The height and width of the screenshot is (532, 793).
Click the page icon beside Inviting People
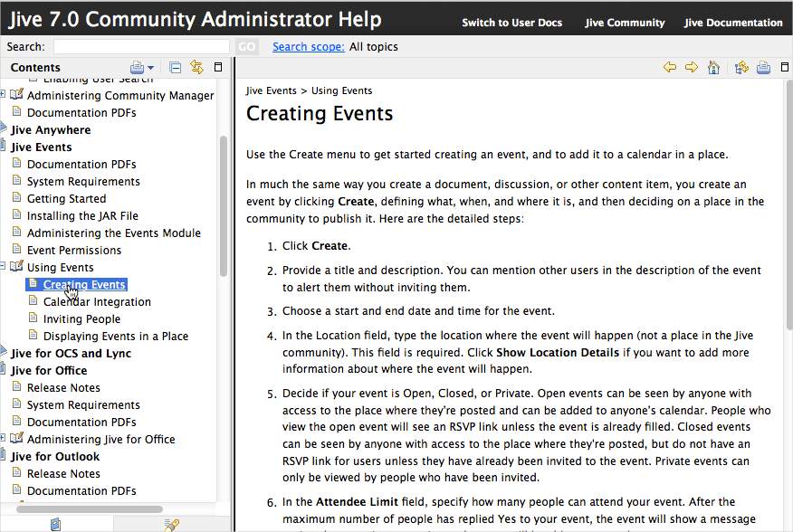(x=33, y=318)
